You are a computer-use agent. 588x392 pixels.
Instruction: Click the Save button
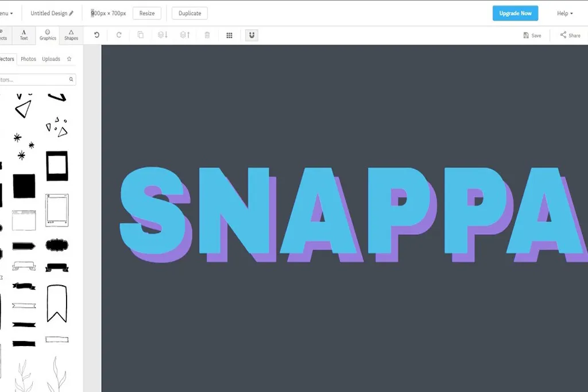(x=532, y=35)
